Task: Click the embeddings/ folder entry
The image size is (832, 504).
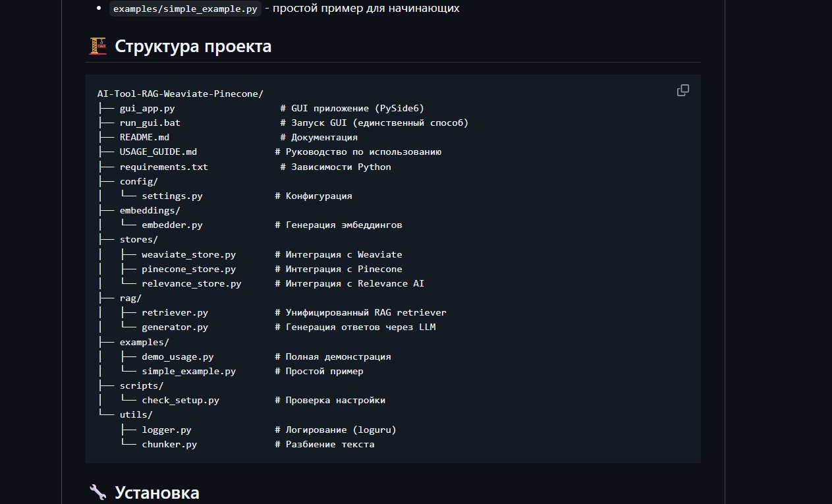Action: [x=150, y=210]
